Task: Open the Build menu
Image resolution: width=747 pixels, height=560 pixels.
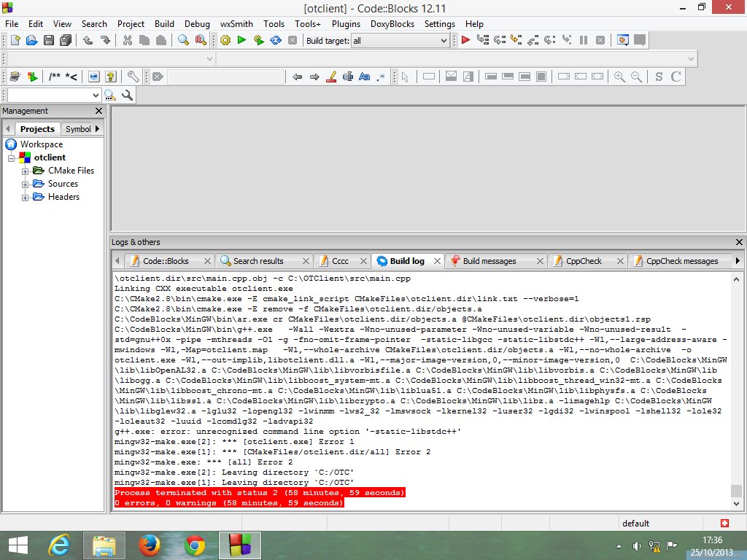Action: pos(164,24)
